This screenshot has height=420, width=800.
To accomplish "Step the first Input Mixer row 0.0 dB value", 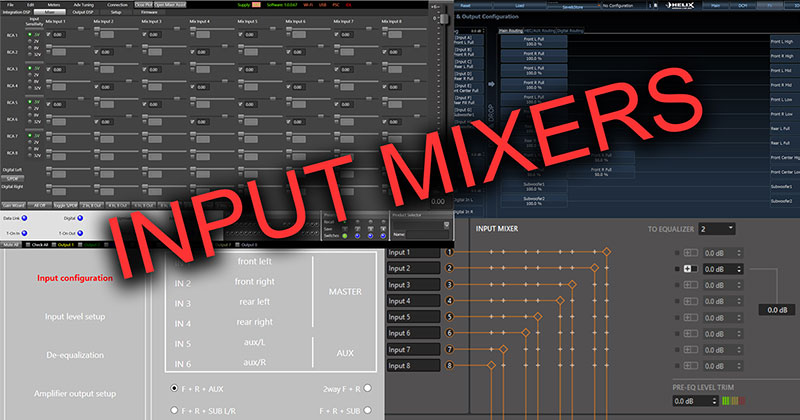I will point(739,253).
